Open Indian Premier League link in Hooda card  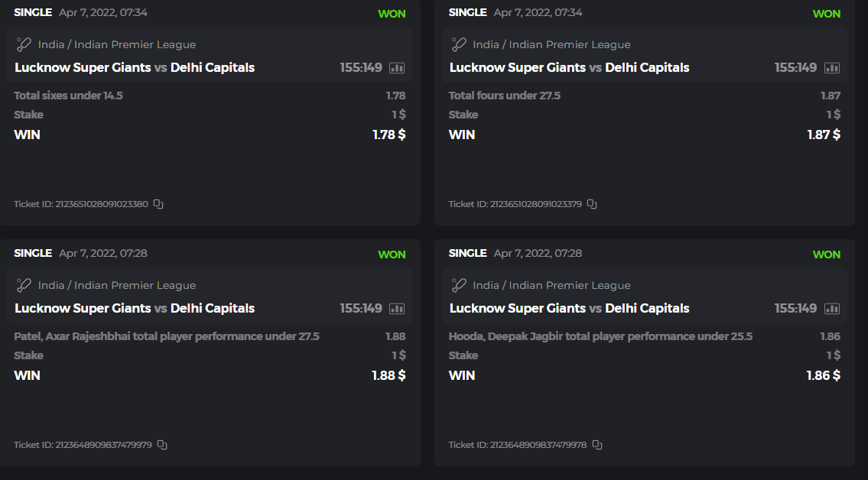570,285
